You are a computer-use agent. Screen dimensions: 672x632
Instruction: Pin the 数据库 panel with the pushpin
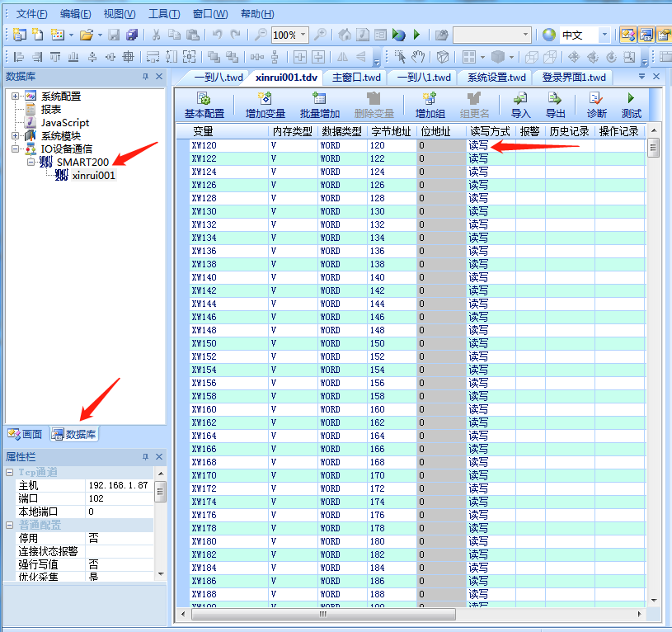(x=145, y=77)
